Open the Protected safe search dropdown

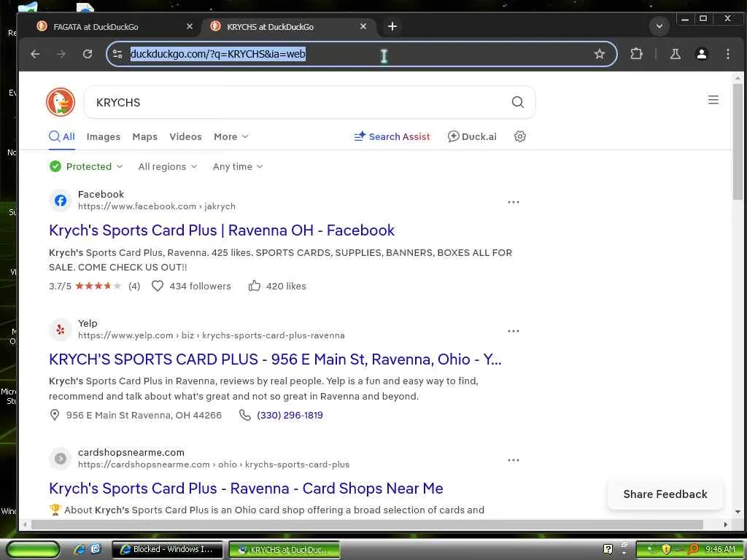(86, 166)
